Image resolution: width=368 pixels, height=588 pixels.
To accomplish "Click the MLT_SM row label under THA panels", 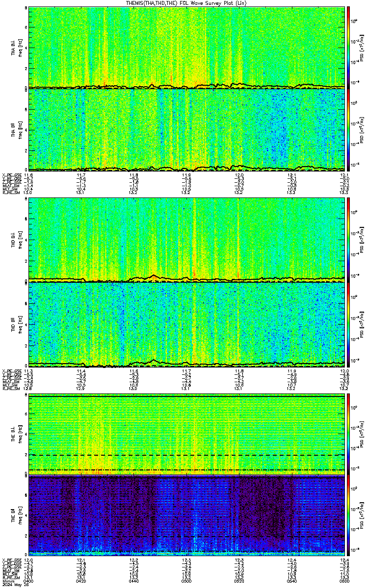I will [x=9, y=189].
